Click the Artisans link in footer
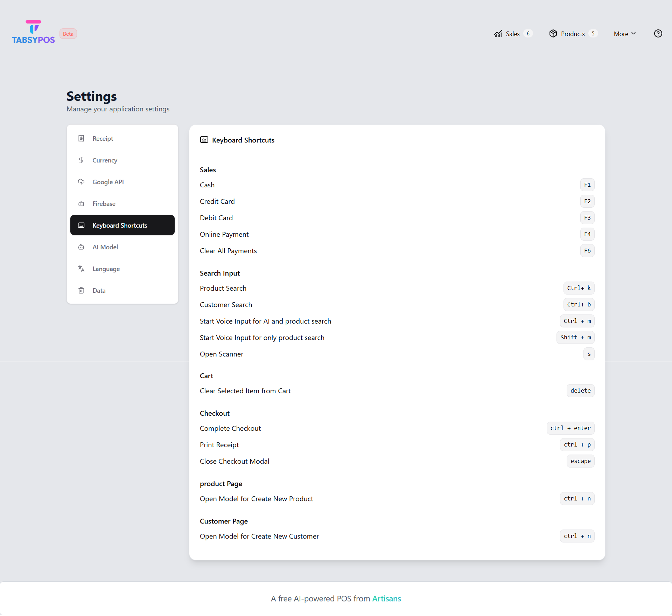This screenshot has height=616, width=672. point(386,599)
